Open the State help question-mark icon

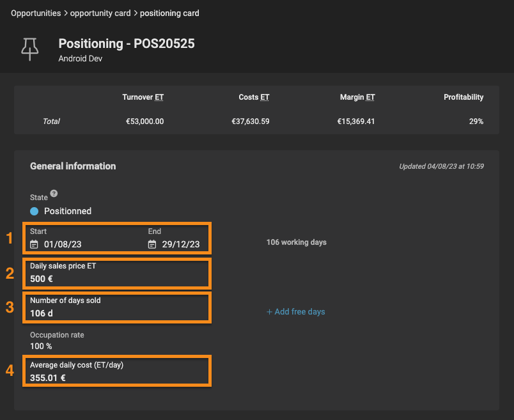click(54, 194)
